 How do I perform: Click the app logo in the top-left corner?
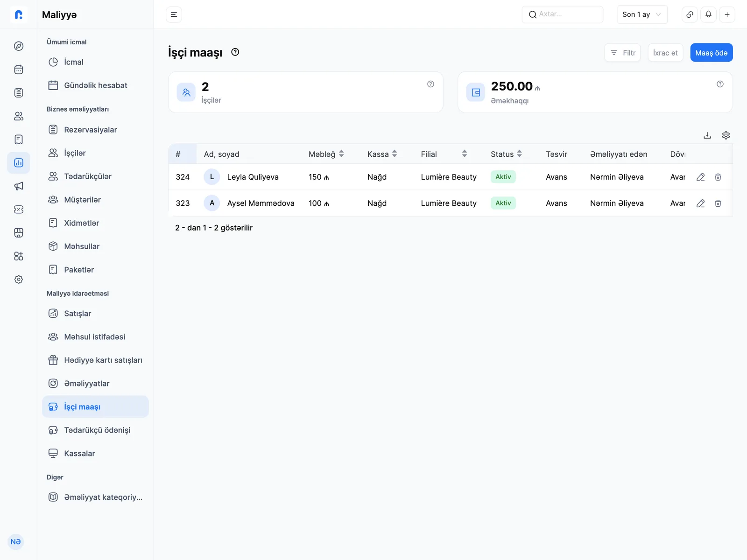pos(19,14)
